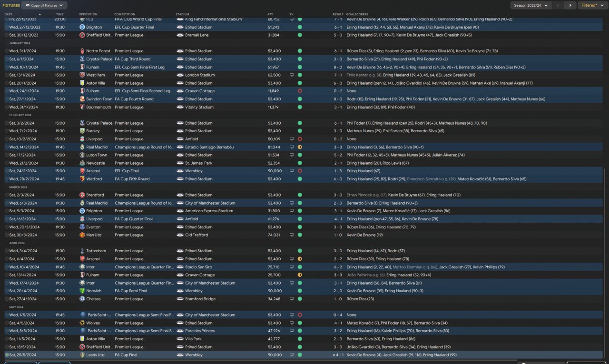
Task: Sort fixtures by the Att column
Action: (x=270, y=14)
